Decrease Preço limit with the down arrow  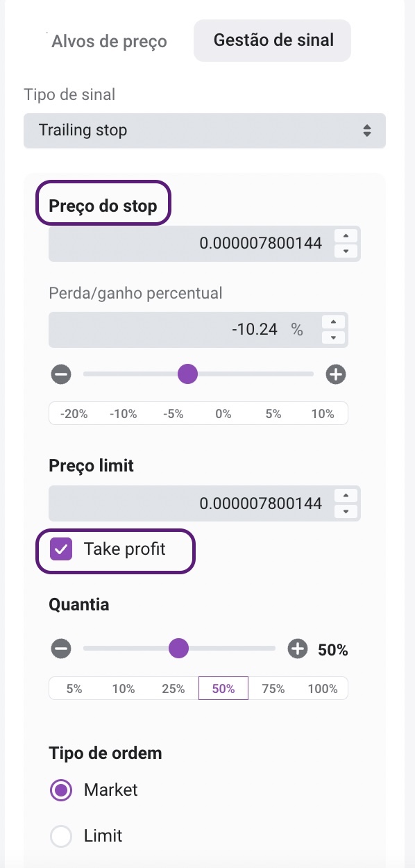click(x=346, y=511)
